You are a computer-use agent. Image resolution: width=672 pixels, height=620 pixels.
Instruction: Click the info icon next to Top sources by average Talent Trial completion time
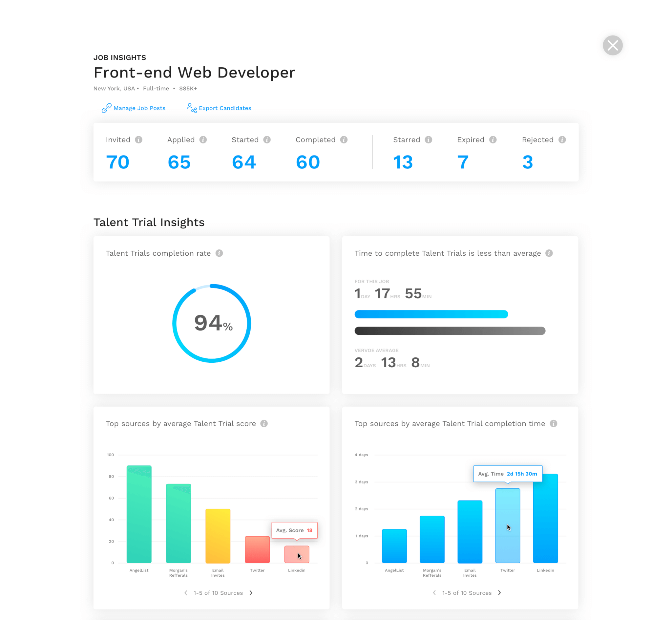pyautogui.click(x=553, y=424)
